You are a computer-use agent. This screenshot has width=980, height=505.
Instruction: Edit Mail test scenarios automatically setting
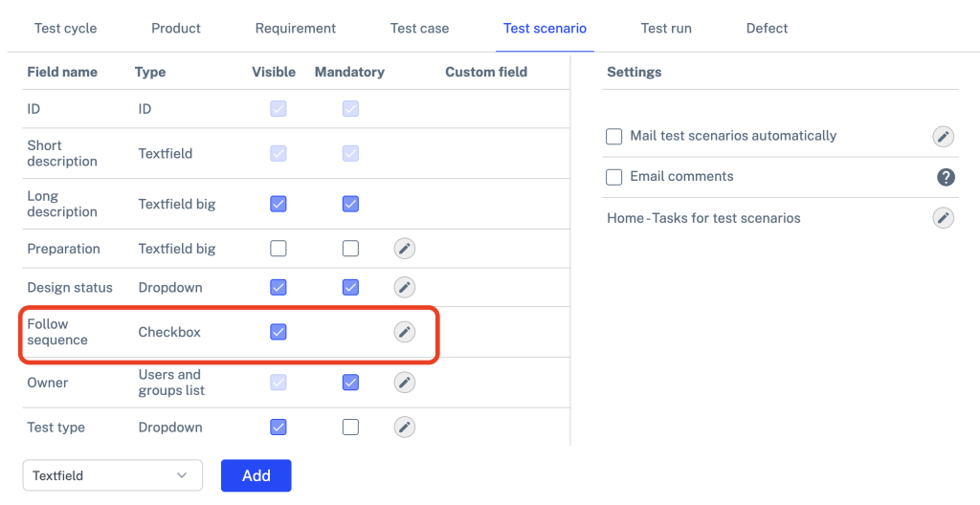(944, 137)
